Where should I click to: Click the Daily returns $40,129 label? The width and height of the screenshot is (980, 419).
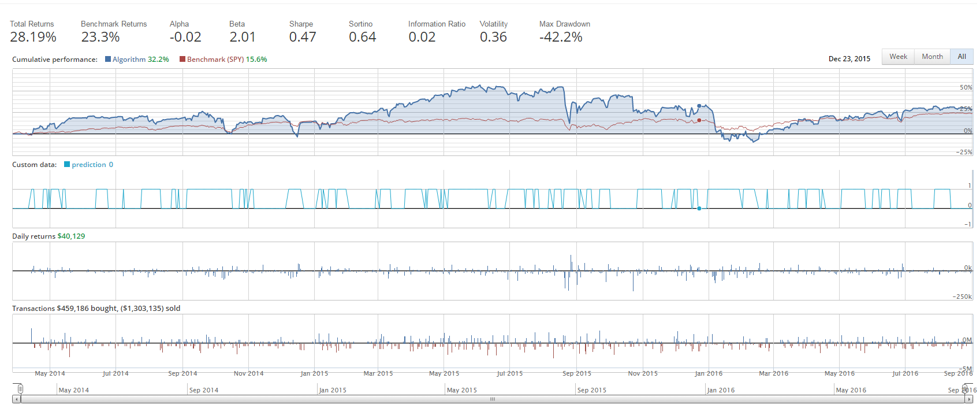tap(49, 236)
